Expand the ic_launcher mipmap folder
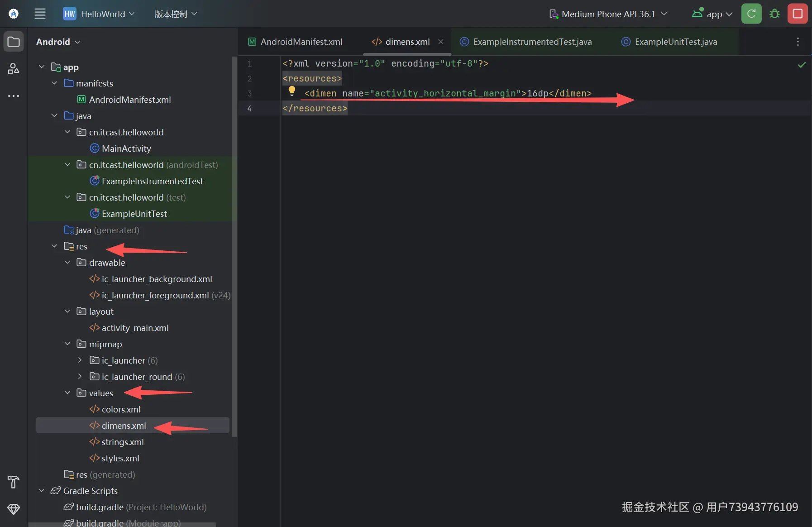The height and width of the screenshot is (527, 812). point(80,360)
